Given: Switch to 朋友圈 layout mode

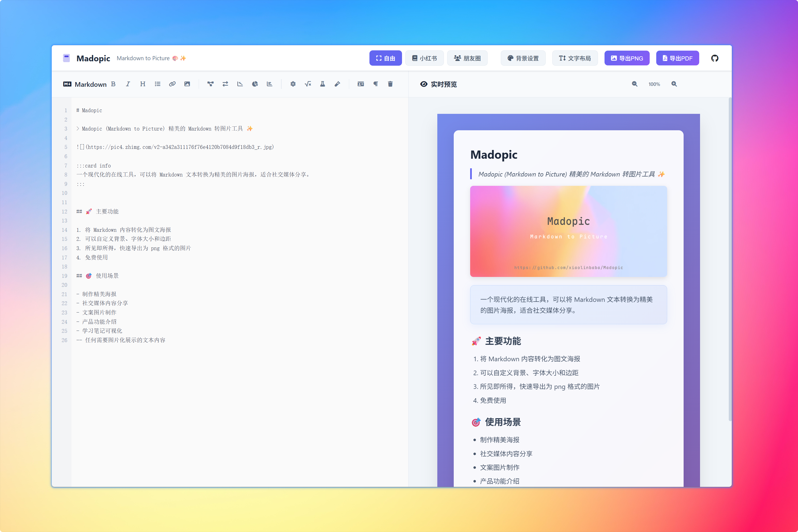Looking at the screenshot, I should tap(467, 58).
